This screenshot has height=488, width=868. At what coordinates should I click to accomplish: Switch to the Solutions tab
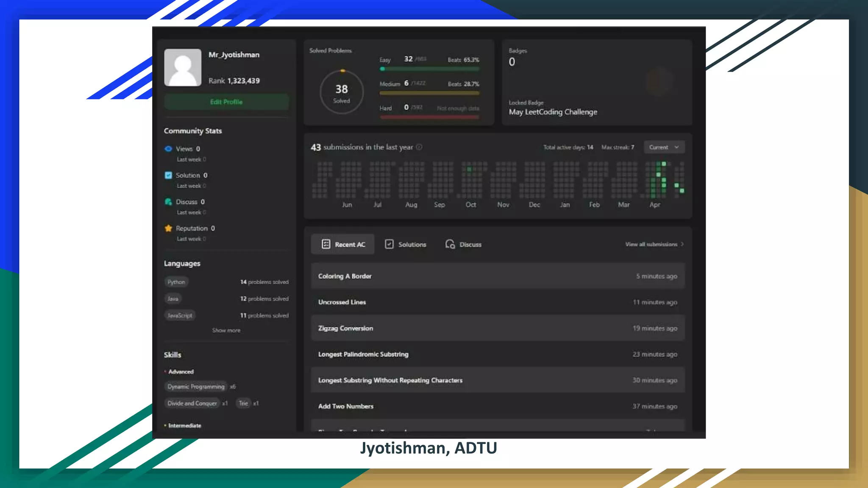[x=412, y=244]
